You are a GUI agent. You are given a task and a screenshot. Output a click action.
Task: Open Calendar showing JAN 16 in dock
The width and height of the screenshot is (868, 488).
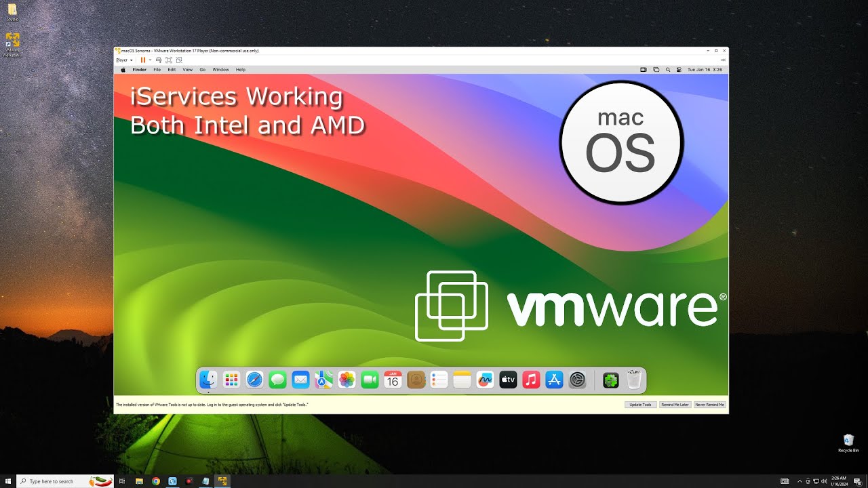[393, 380]
